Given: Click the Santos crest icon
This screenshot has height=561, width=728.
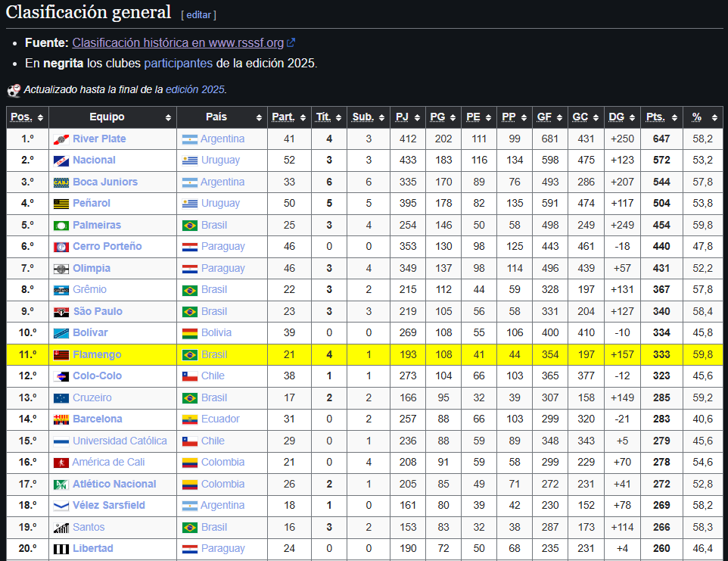Looking at the screenshot, I should click(x=61, y=528).
